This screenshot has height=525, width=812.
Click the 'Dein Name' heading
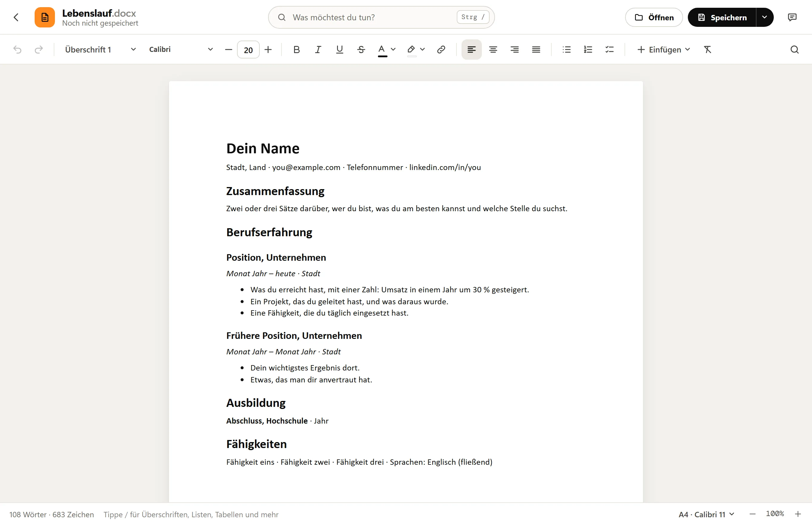click(x=263, y=149)
